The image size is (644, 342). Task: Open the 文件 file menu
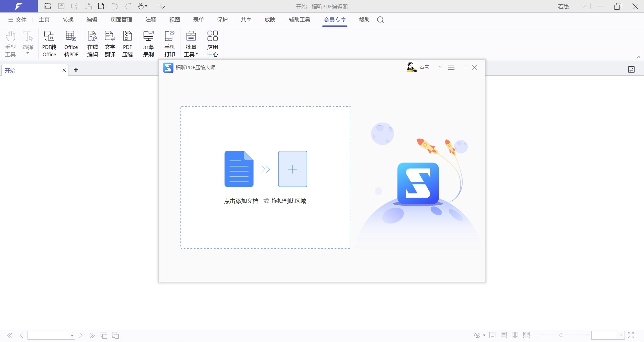17,20
